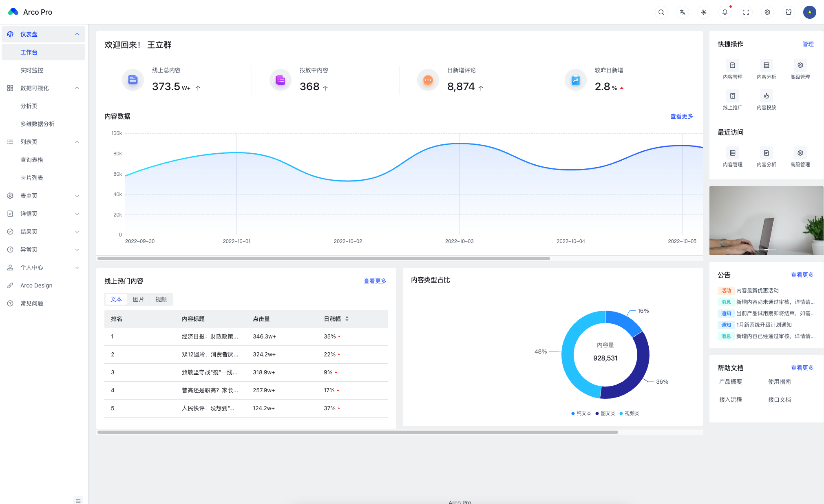Screen dimensions: 824x504
Task: Click the language switch icon
Action: [x=682, y=12]
